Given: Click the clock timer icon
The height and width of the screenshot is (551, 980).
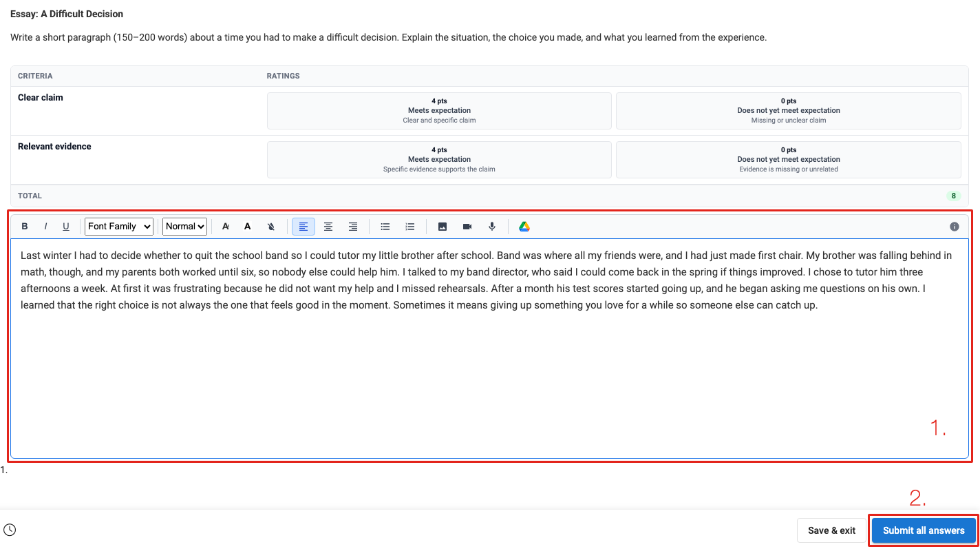Looking at the screenshot, I should [x=10, y=530].
